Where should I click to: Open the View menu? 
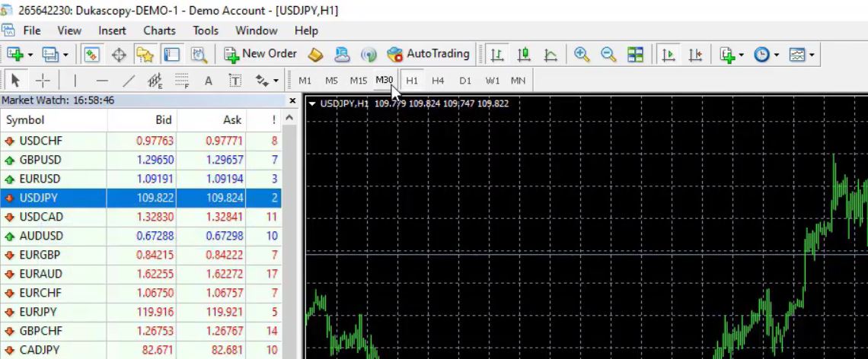click(x=69, y=30)
